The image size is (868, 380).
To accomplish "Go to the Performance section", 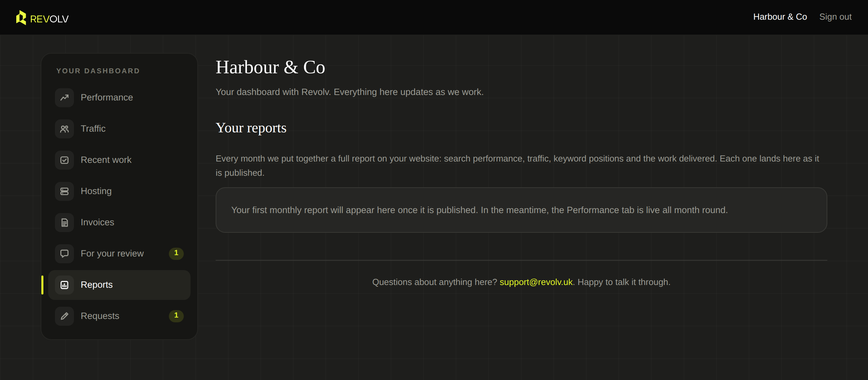I will (x=119, y=98).
